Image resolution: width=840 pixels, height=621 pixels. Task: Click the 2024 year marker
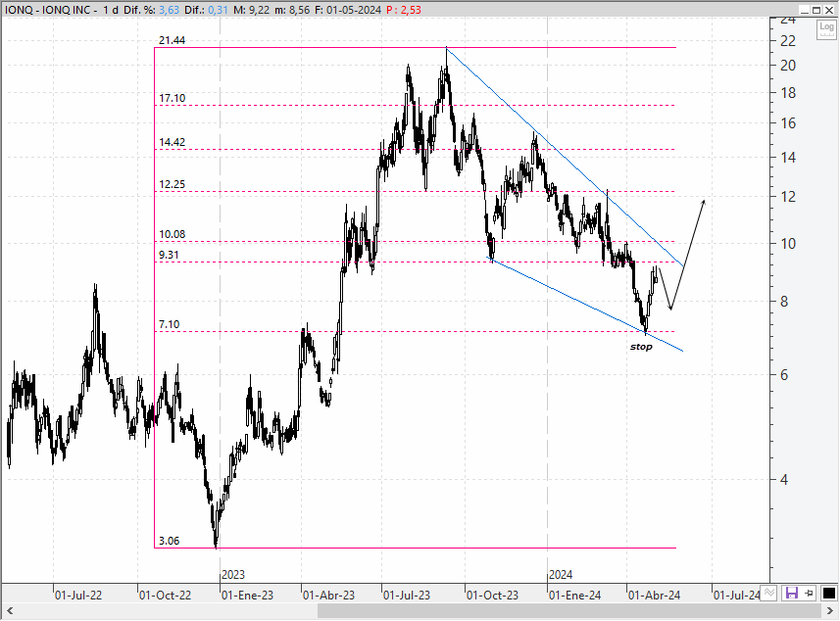click(x=561, y=575)
